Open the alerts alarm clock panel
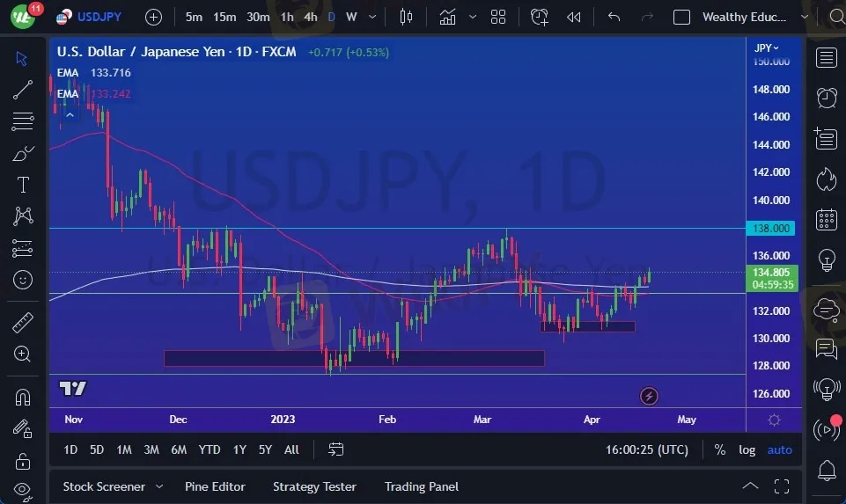 [x=826, y=98]
